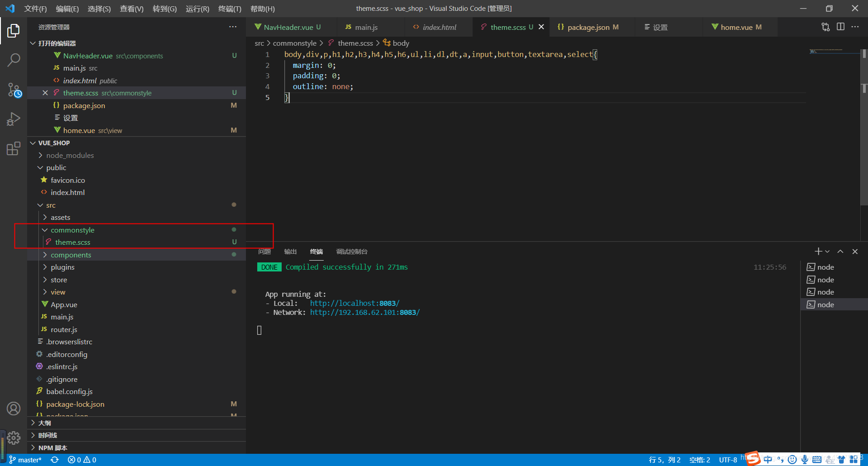This screenshot has height=466, width=868.
Task: Click the master branch indicator
Action: pyautogui.click(x=25, y=460)
